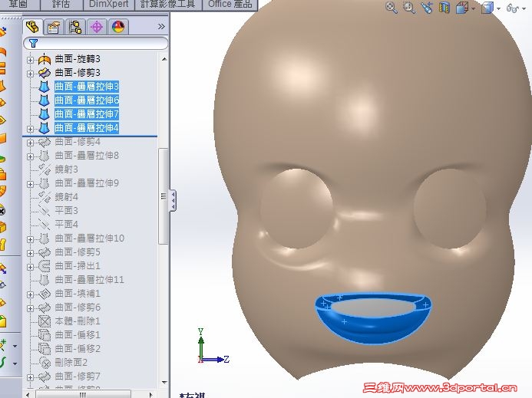Screen dimensions: 532x398
Task: Switch to the ConfigurationManager tab
Action: tap(75, 27)
